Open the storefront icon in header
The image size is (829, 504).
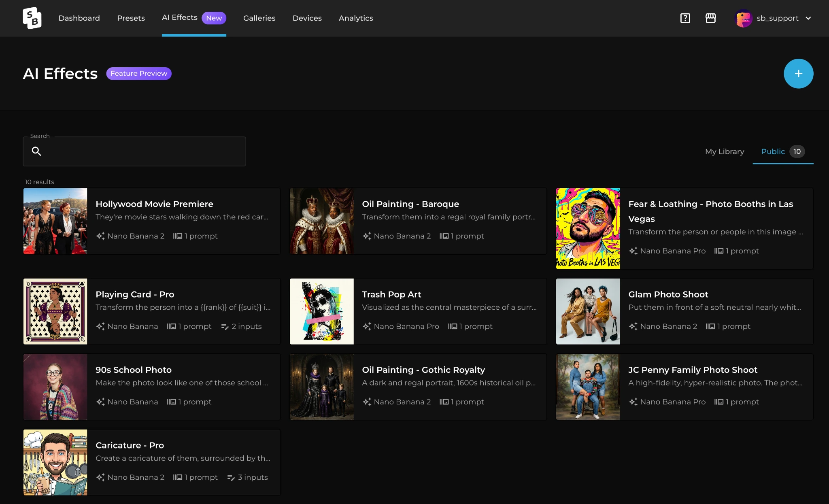[710, 18]
